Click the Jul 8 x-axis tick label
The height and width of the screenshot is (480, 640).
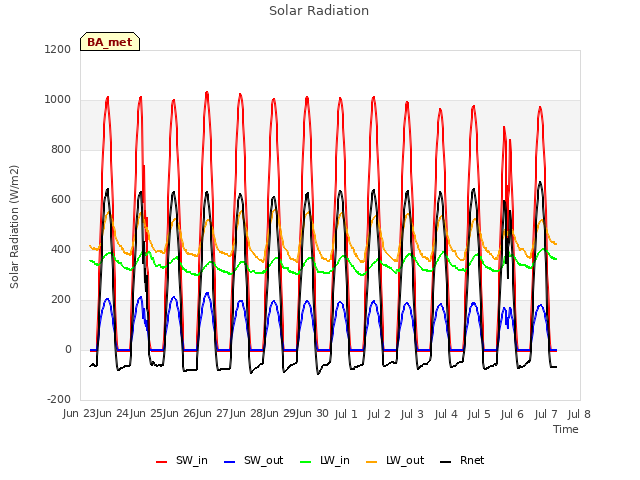(579, 414)
